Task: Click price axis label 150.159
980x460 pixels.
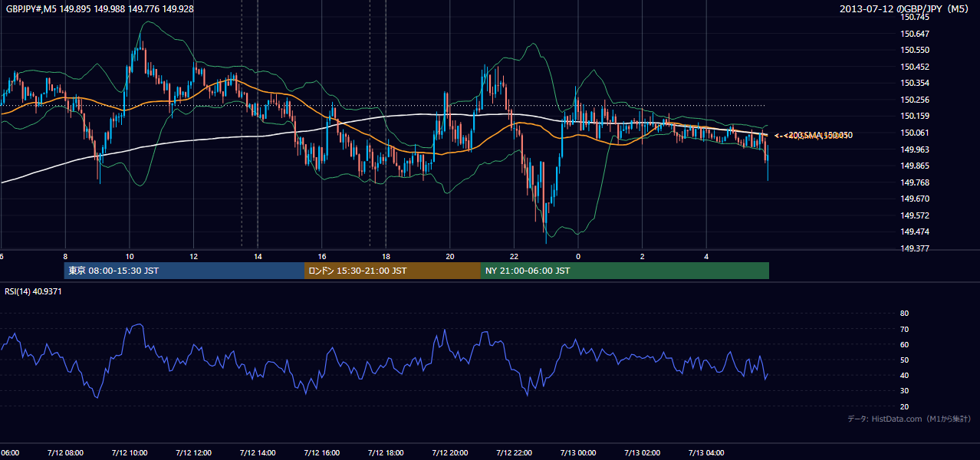Action: coord(916,117)
